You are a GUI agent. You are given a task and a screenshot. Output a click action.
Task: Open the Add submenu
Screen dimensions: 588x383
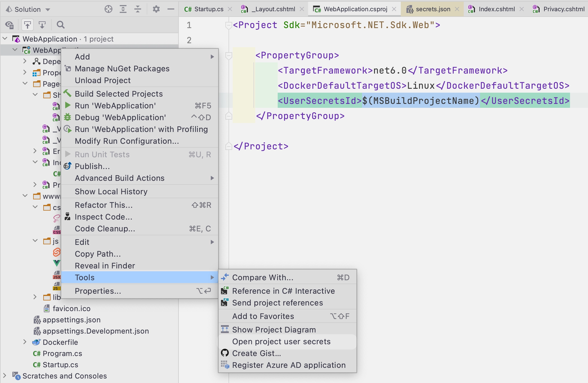point(140,57)
